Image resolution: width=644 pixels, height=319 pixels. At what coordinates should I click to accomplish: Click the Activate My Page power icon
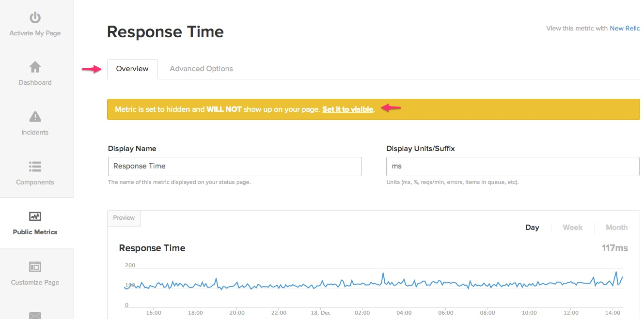pyautogui.click(x=35, y=18)
